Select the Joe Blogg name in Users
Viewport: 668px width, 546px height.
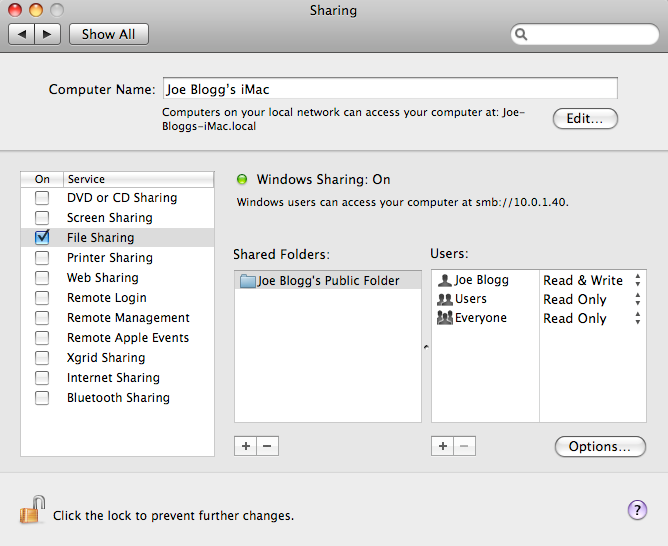pos(481,280)
